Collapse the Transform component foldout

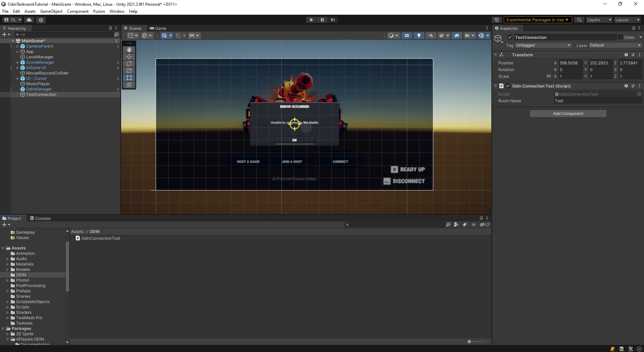495,55
